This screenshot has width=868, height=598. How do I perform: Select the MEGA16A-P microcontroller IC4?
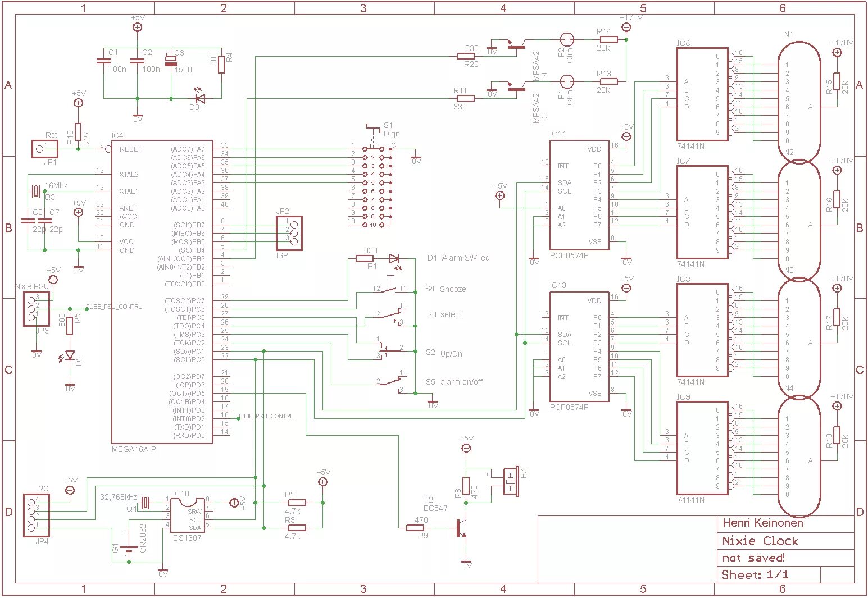pyautogui.click(x=162, y=291)
